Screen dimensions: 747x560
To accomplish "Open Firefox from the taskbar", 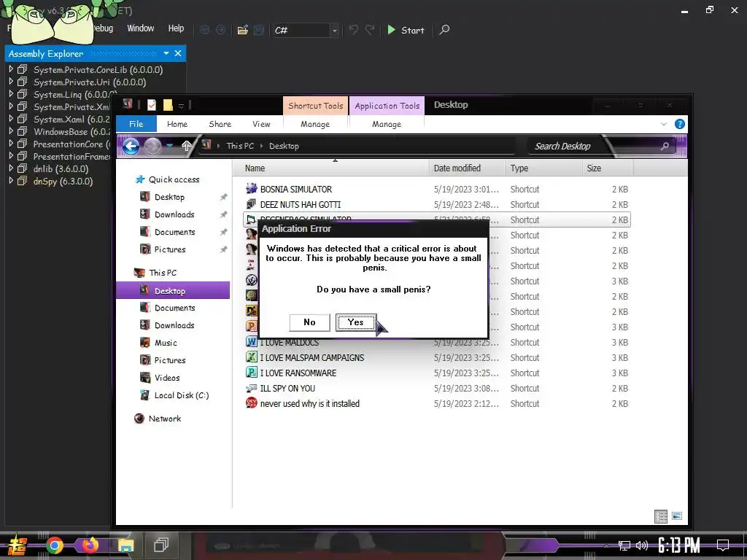I will click(90, 545).
